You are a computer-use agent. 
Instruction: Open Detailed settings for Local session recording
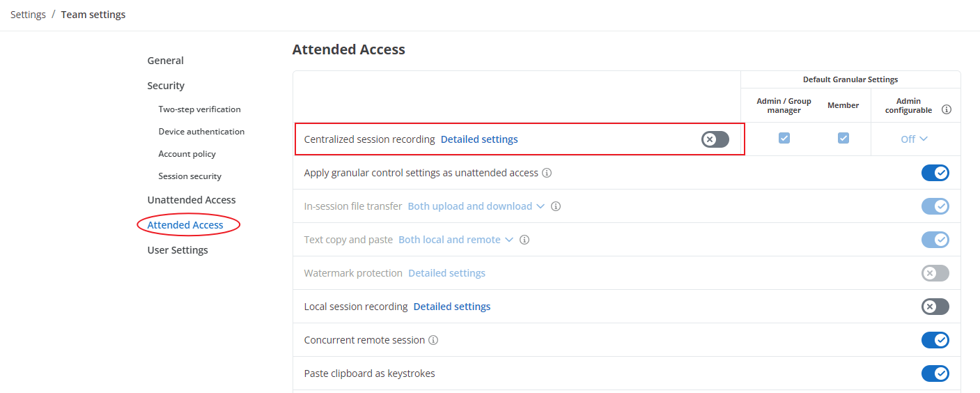[x=452, y=307]
